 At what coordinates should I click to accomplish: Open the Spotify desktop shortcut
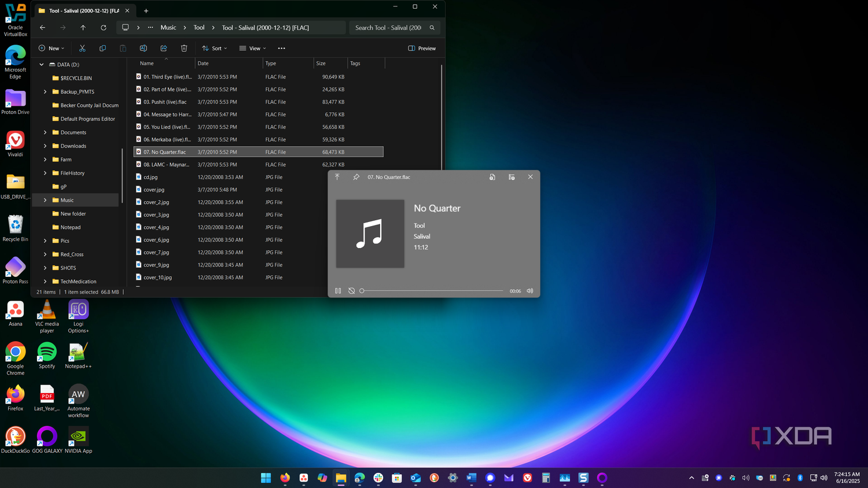pos(47,356)
